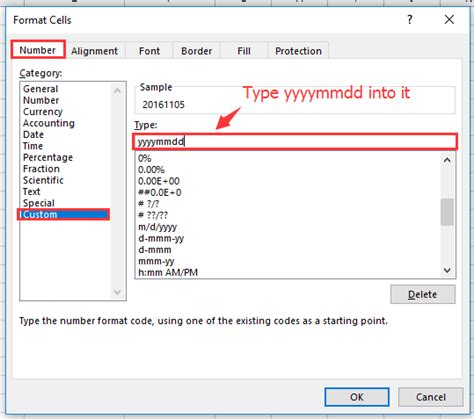The height and width of the screenshot is (419, 474).
Task: Pick the Fraction category
Action: pos(41,169)
